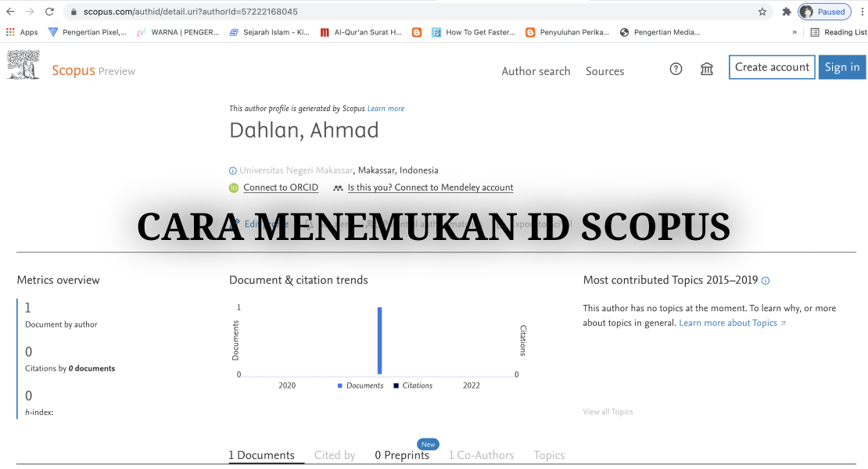
Task: Open Sejarah Islam bookmark
Action: [x=270, y=32]
